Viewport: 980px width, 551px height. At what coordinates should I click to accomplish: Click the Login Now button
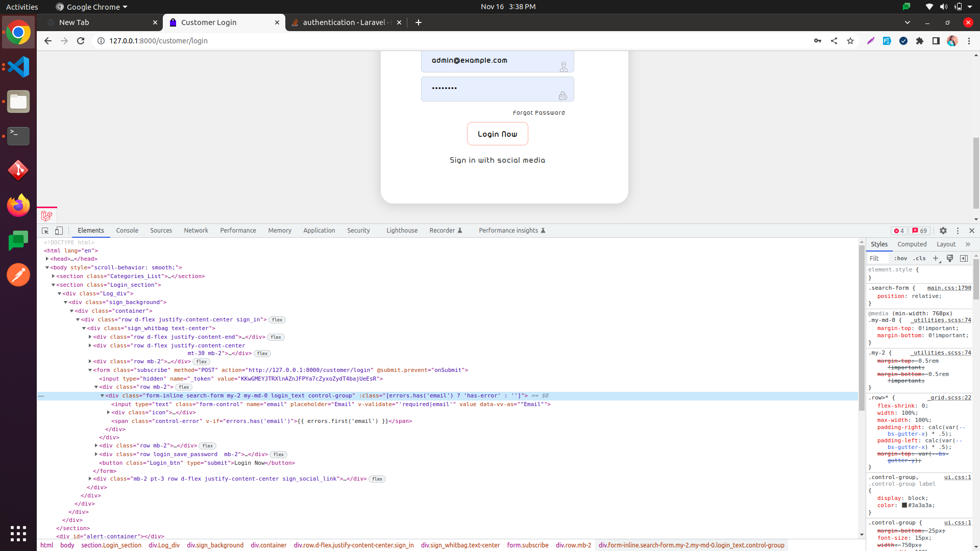click(497, 133)
